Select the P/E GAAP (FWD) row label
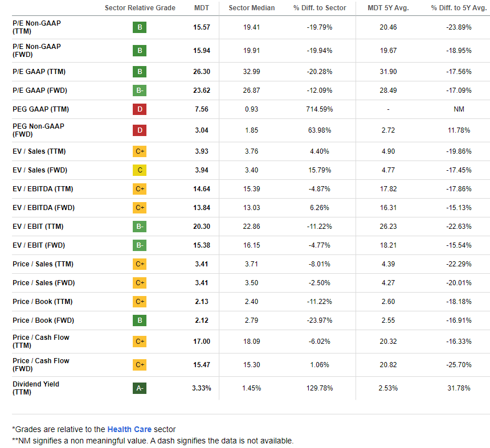Viewport: 490px width, 448px height. point(40,91)
